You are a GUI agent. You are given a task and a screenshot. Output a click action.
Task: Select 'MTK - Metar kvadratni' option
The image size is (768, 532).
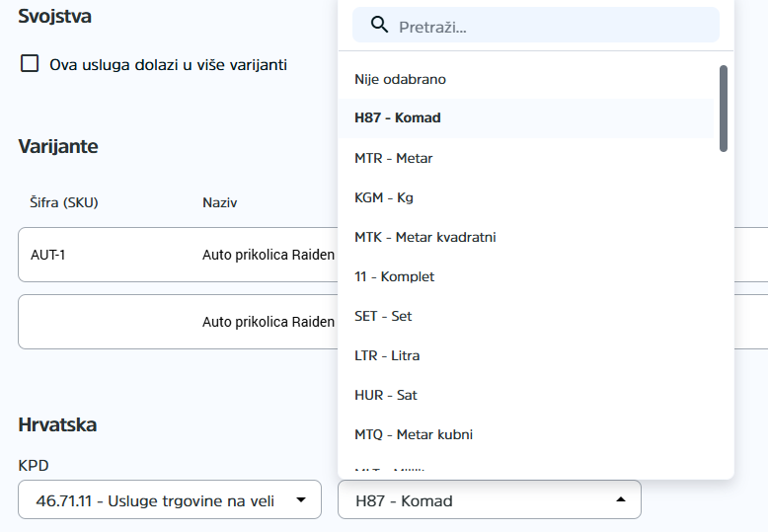pos(424,237)
